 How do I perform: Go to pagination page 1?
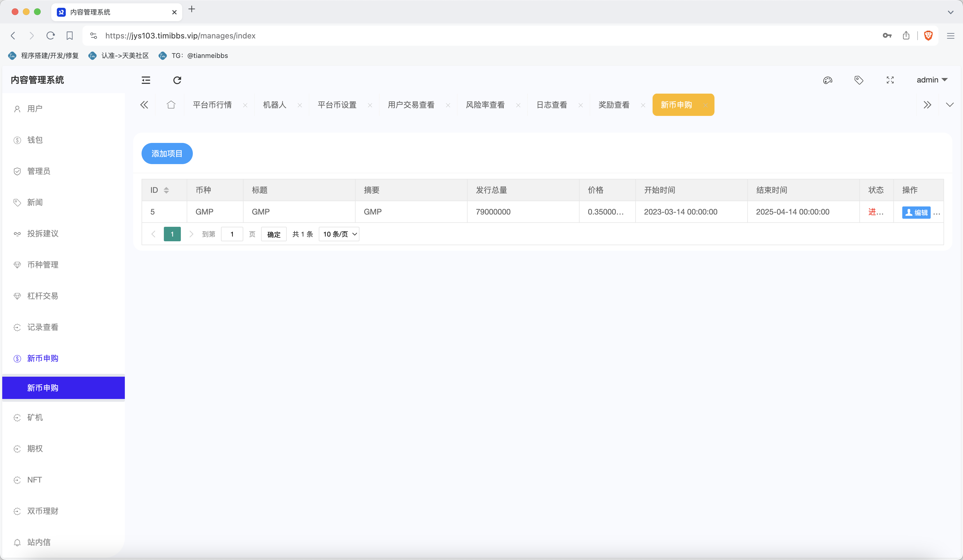click(x=172, y=234)
